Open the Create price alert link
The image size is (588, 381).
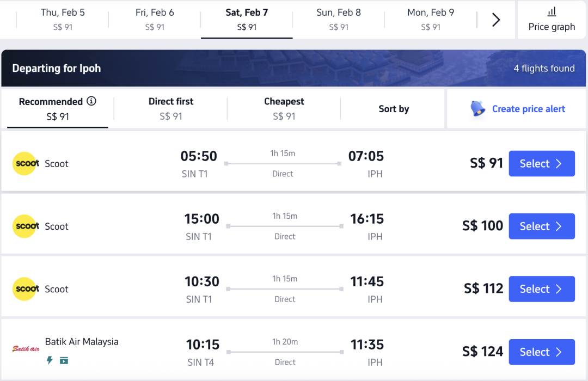(528, 109)
